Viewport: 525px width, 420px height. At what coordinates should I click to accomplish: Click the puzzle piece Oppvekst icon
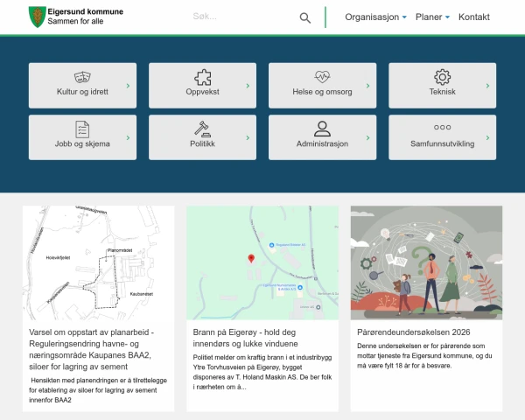pos(202,76)
